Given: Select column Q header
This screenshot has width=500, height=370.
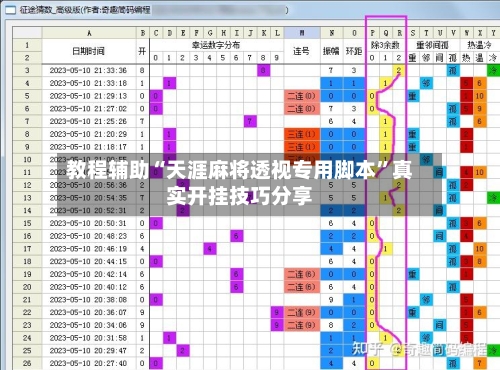Looking at the screenshot, I should pyautogui.click(x=386, y=33).
